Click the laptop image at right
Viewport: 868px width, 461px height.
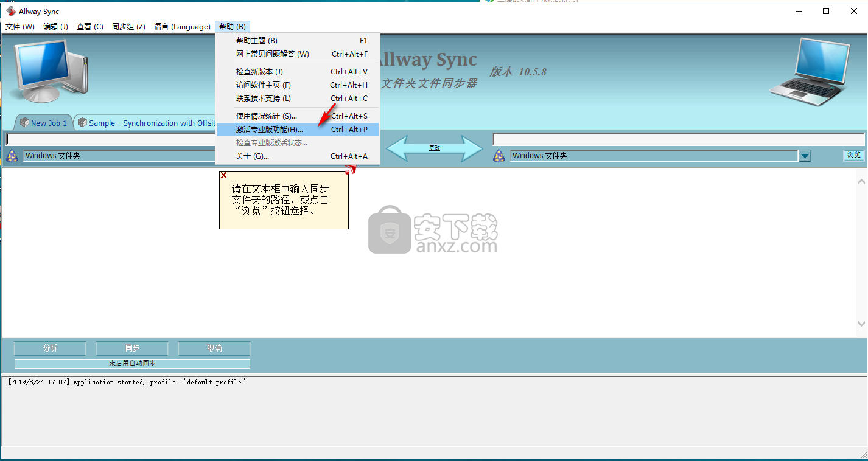pos(809,72)
